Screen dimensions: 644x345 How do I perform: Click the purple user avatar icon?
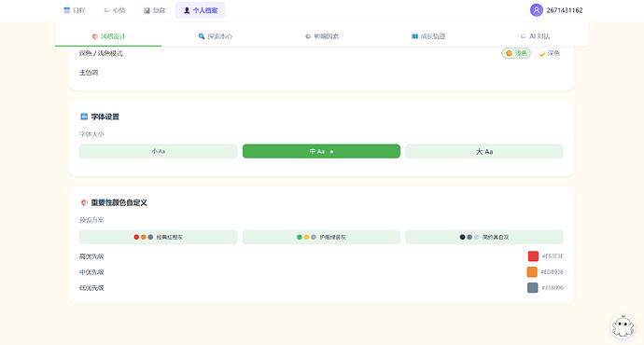point(537,10)
